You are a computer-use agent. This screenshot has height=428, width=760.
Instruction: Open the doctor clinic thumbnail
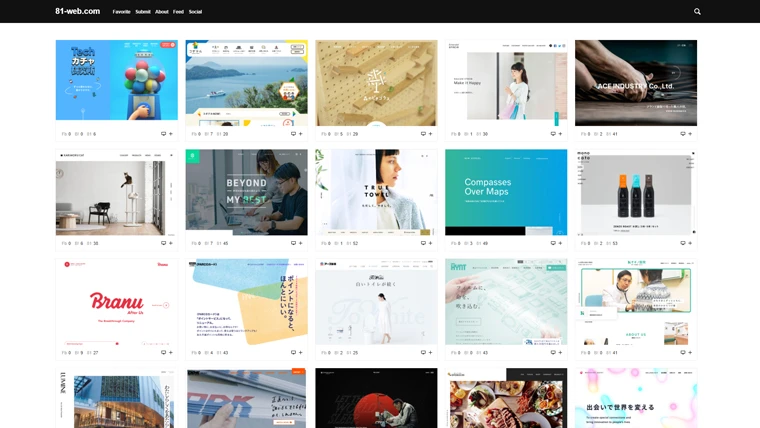[636, 302]
